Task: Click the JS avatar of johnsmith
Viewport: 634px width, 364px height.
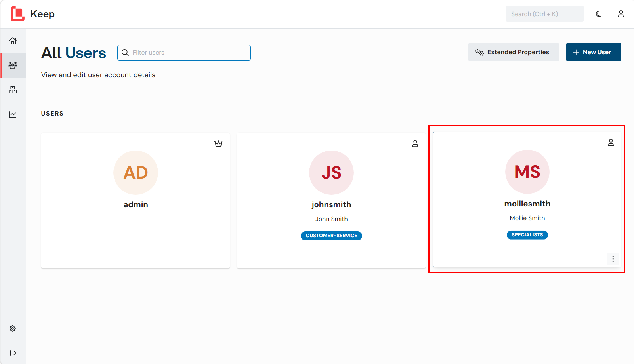Action: (331, 173)
